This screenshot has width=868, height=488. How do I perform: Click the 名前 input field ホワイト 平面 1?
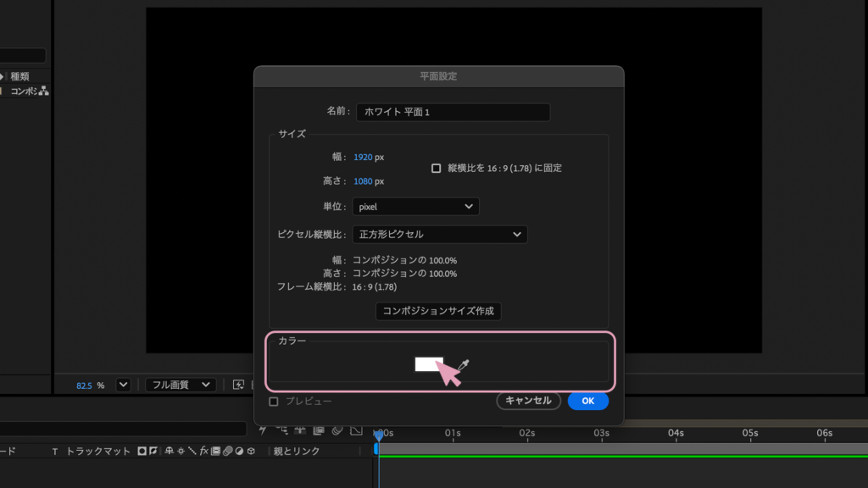pos(453,112)
